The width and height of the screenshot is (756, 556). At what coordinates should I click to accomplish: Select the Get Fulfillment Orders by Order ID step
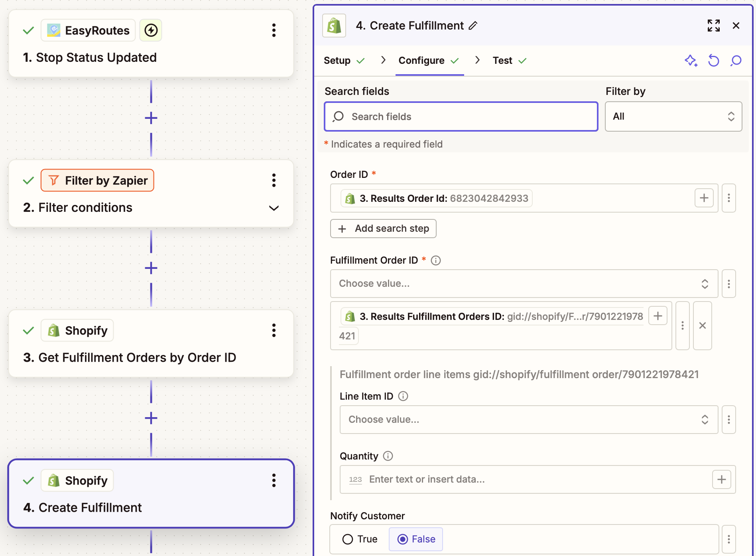click(x=151, y=343)
